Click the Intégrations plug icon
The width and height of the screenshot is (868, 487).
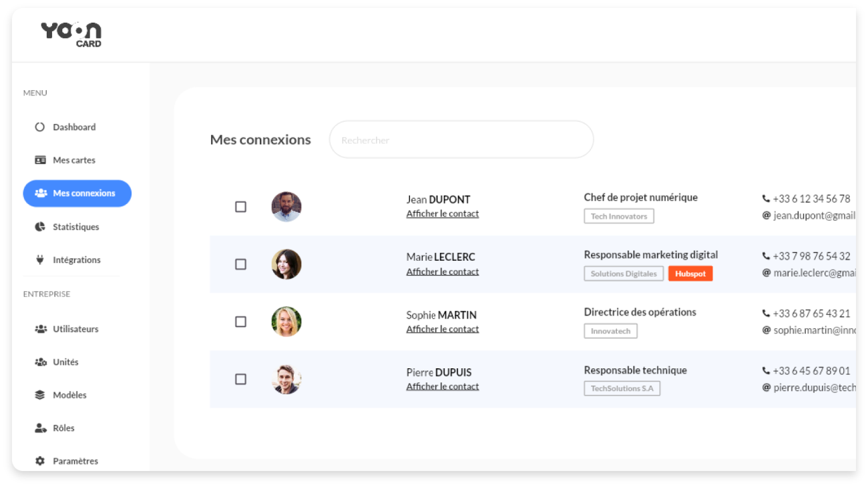(40, 260)
